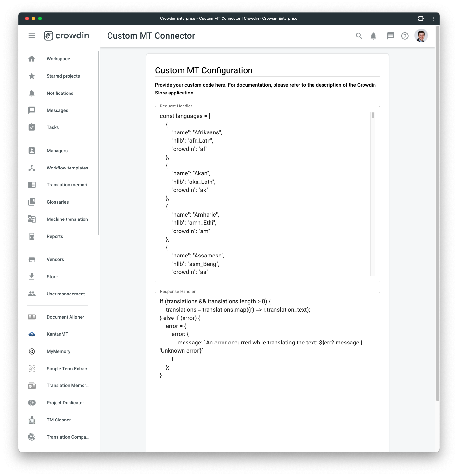Click the line "nllb": "amh_Ethi"
This screenshot has height=476, width=458.
[194, 223]
